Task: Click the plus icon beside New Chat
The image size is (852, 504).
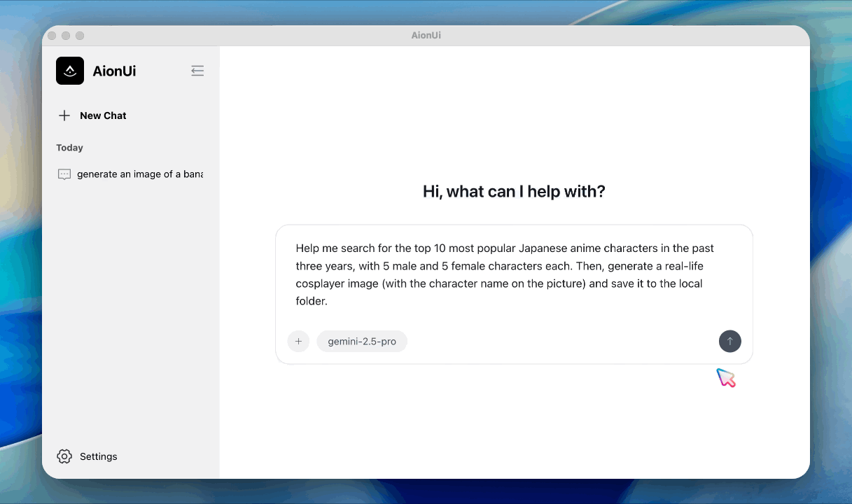Action: tap(64, 115)
